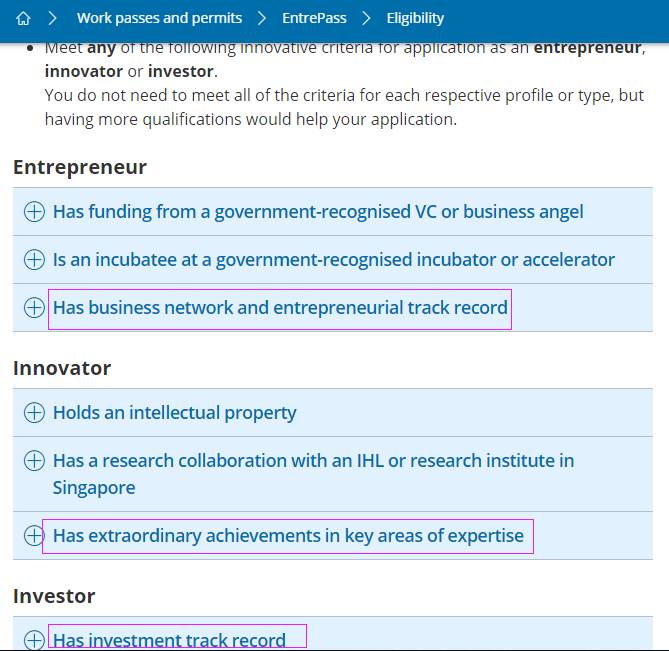Click plus icon beside investment track record
The height and width of the screenshot is (651, 669).
pyautogui.click(x=34, y=640)
